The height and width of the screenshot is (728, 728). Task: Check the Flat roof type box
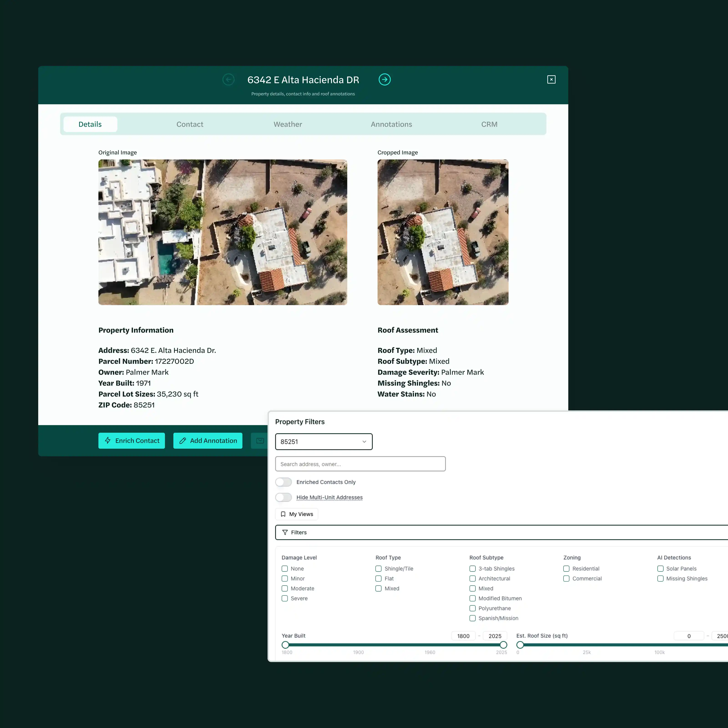click(378, 578)
